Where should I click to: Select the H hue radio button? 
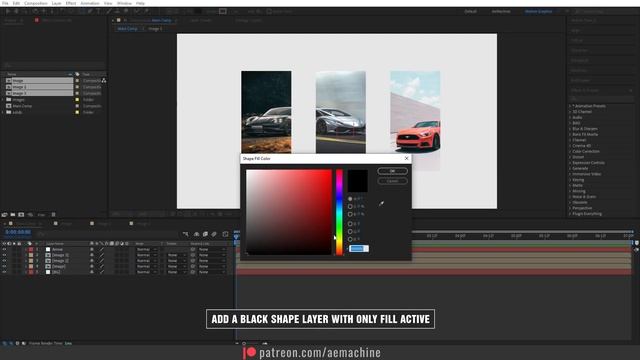(x=350, y=199)
